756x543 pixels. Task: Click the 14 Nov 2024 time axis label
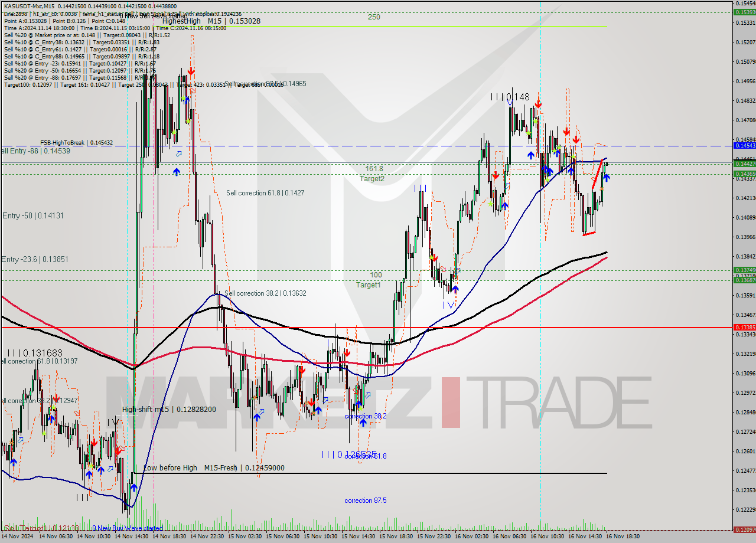click(18, 537)
